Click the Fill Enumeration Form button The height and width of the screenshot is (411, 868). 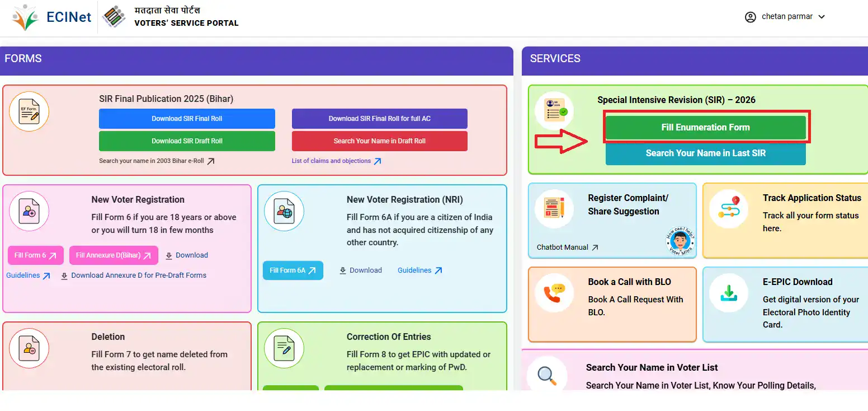(x=705, y=128)
